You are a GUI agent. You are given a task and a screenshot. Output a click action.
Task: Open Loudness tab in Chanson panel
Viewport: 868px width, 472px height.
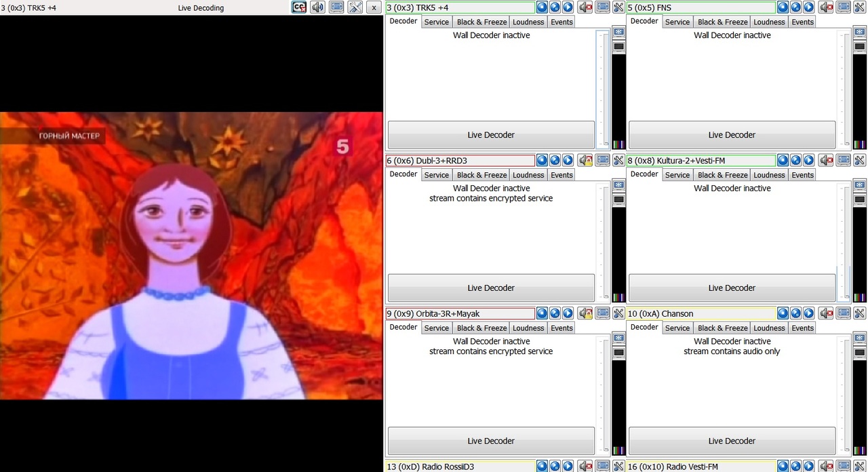point(769,328)
